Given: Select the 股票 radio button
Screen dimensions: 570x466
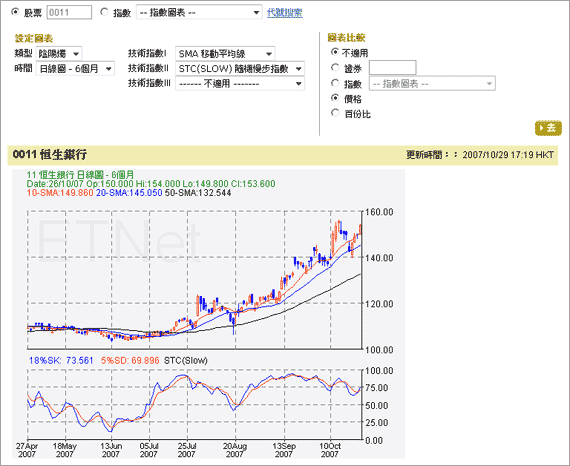Looking at the screenshot, I should point(15,12).
